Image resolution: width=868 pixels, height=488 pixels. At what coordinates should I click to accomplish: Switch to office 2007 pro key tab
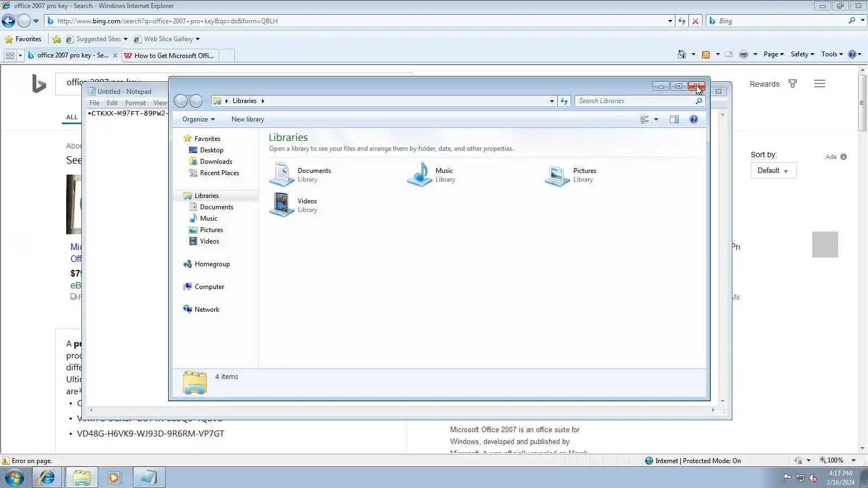click(73, 55)
